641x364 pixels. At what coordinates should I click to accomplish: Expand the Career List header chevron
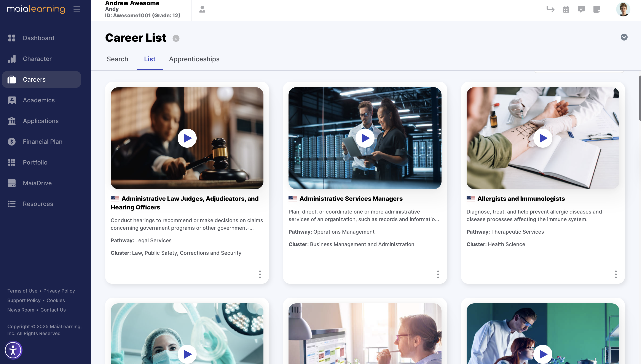point(624,37)
